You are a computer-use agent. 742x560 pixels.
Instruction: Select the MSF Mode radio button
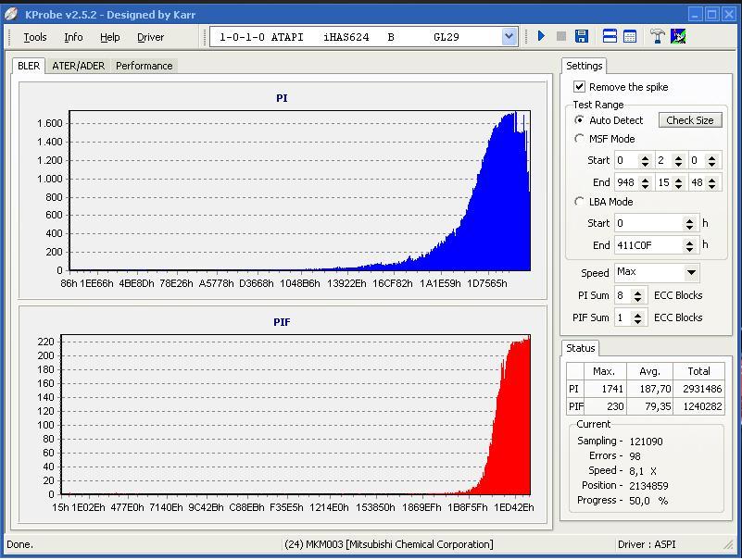580,139
